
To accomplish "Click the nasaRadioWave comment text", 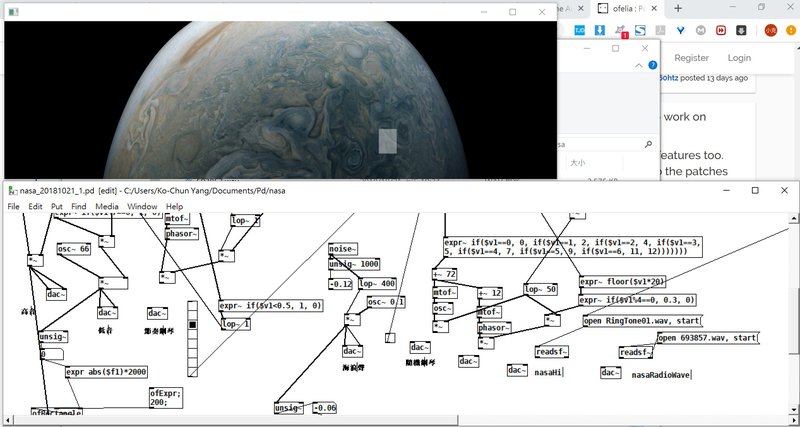I will [x=660, y=375].
